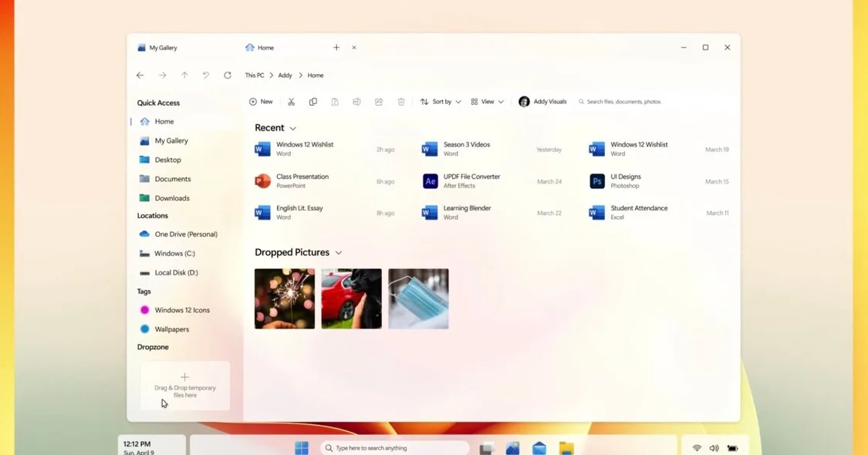This screenshot has width=868, height=455.
Task: Open the Mail app in taskbar
Action: coord(539,448)
